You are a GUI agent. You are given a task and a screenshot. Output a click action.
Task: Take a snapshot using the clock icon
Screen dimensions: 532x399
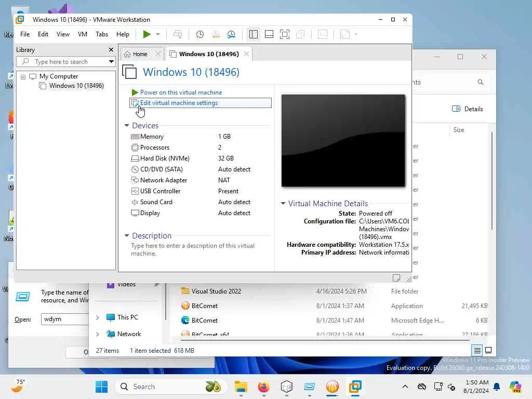[200, 34]
